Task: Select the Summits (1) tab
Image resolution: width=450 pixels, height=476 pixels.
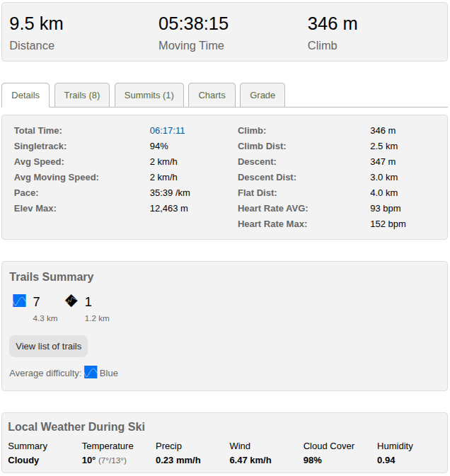Action: point(149,95)
